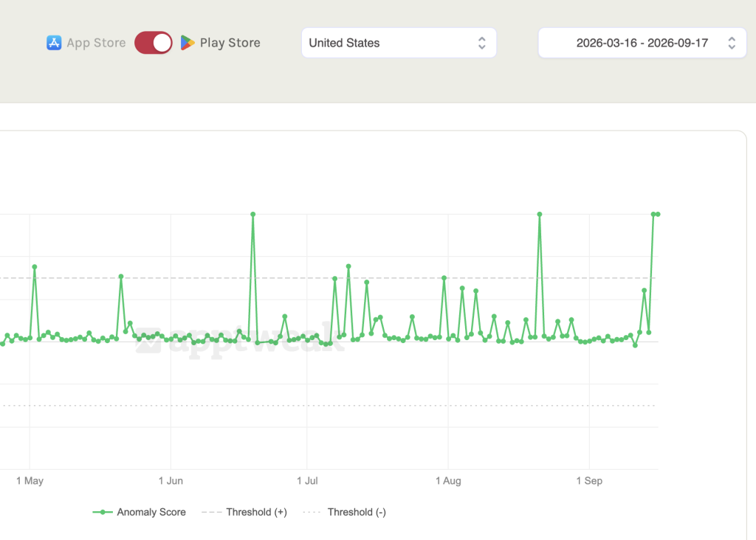Click the Play Store icon
The height and width of the screenshot is (540, 756).
point(187,43)
